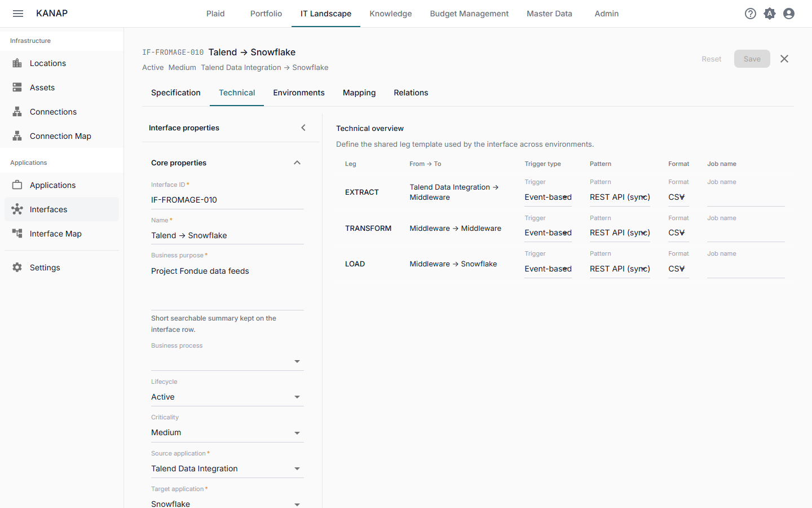
Task: Edit the Name field Talend → Snowflake
Action: coord(227,235)
